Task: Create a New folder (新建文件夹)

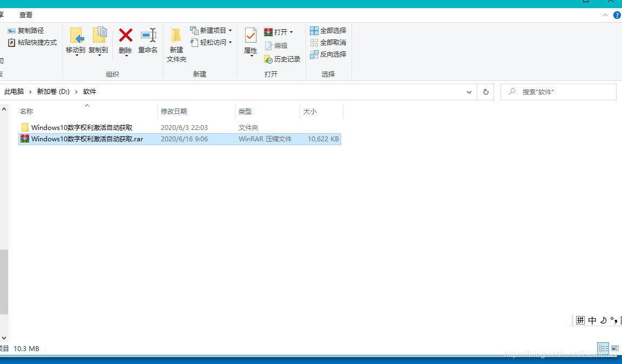Action: pos(177,45)
